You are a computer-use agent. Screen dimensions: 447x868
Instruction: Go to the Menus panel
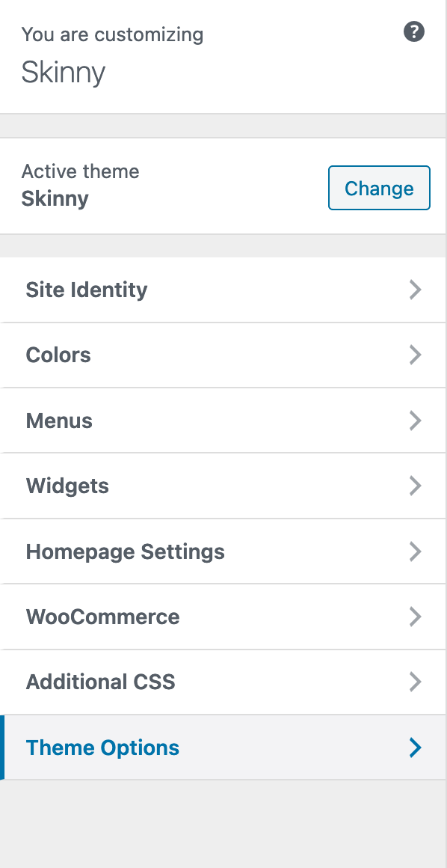point(221,421)
